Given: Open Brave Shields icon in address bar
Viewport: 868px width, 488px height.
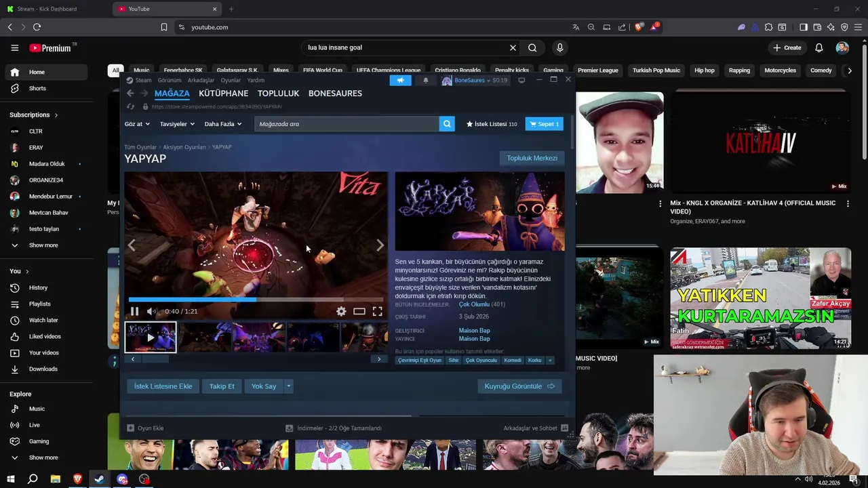Looking at the screenshot, I should click(638, 27).
